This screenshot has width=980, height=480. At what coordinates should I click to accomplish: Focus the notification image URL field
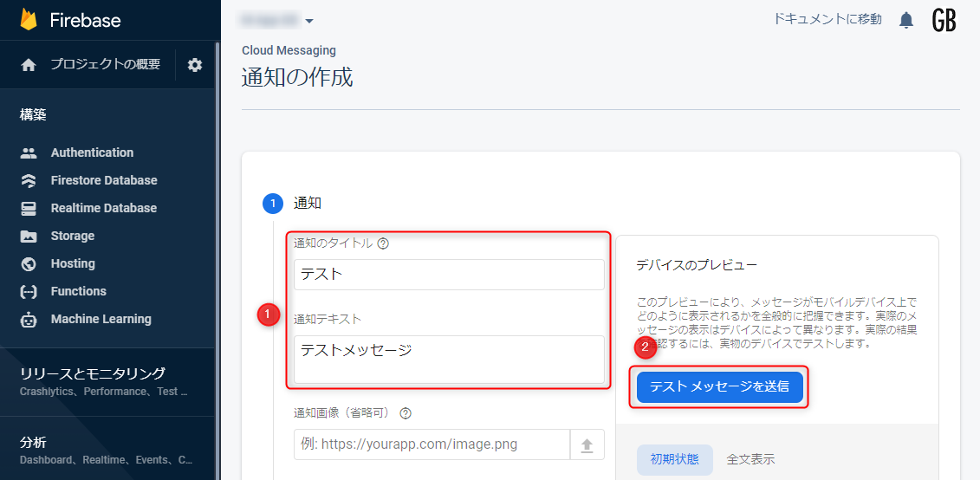tap(432, 444)
